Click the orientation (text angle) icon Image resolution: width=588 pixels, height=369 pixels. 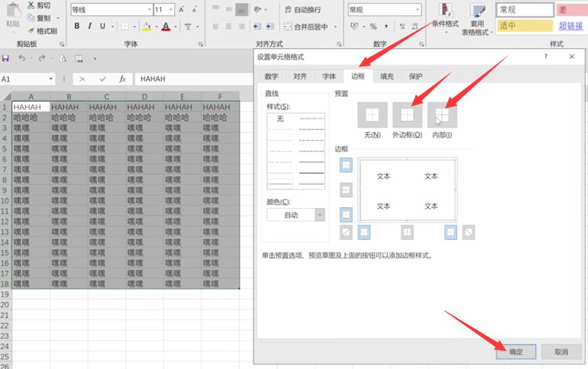tap(257, 10)
